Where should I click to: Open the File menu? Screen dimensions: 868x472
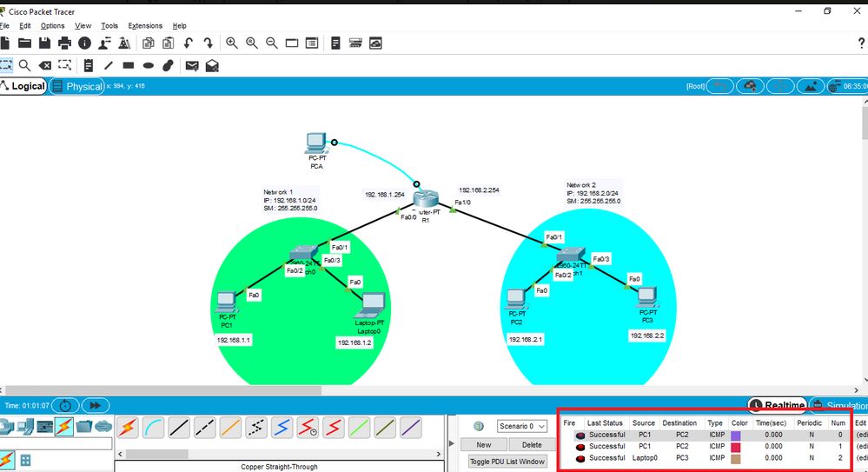[x=5, y=25]
